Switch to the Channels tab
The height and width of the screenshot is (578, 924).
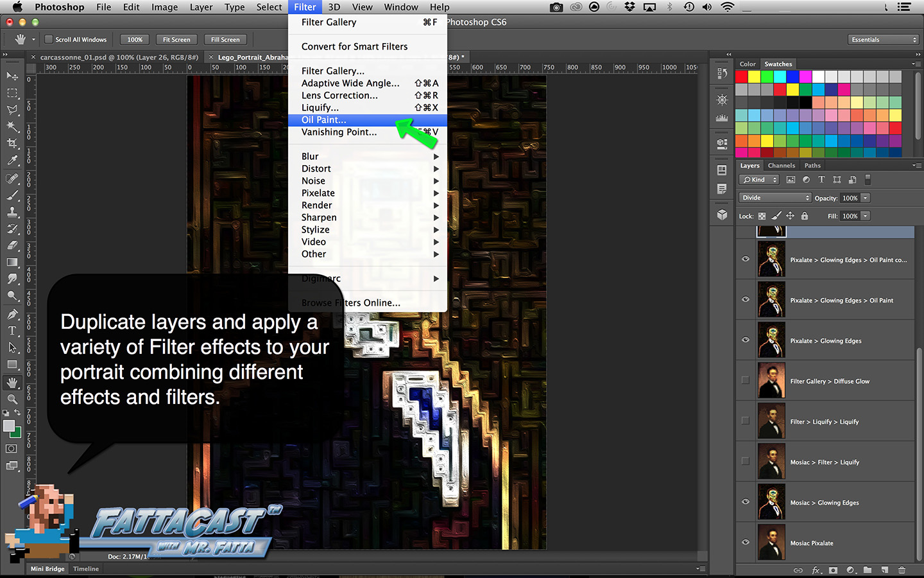(x=781, y=165)
